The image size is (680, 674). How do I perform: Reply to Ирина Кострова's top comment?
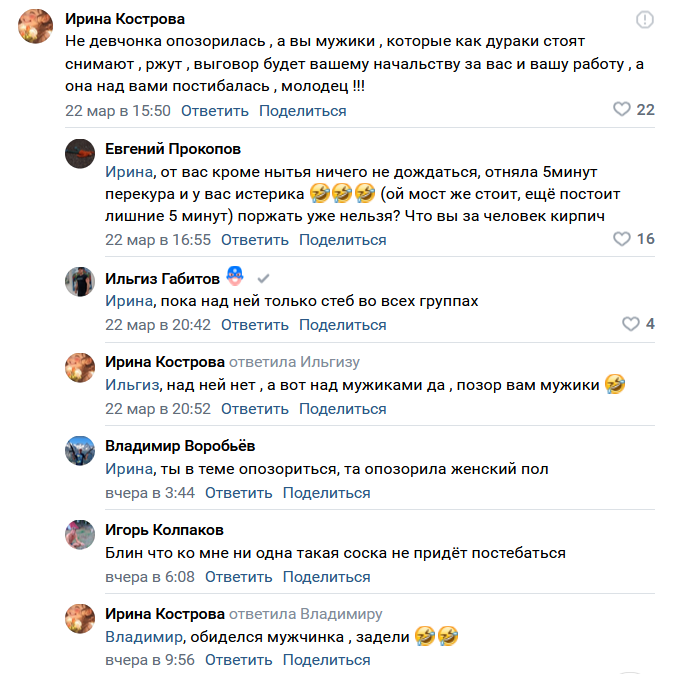coord(215,111)
